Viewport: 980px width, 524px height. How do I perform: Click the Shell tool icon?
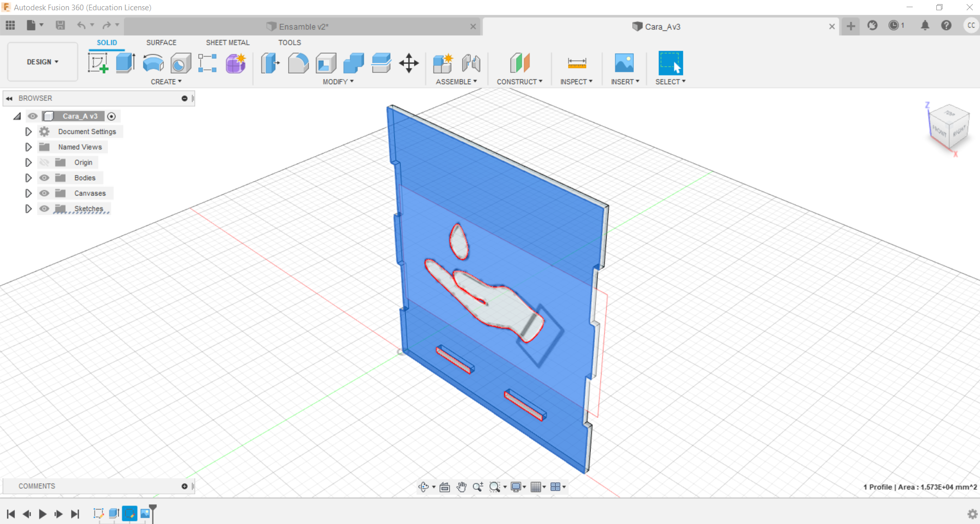coord(326,63)
